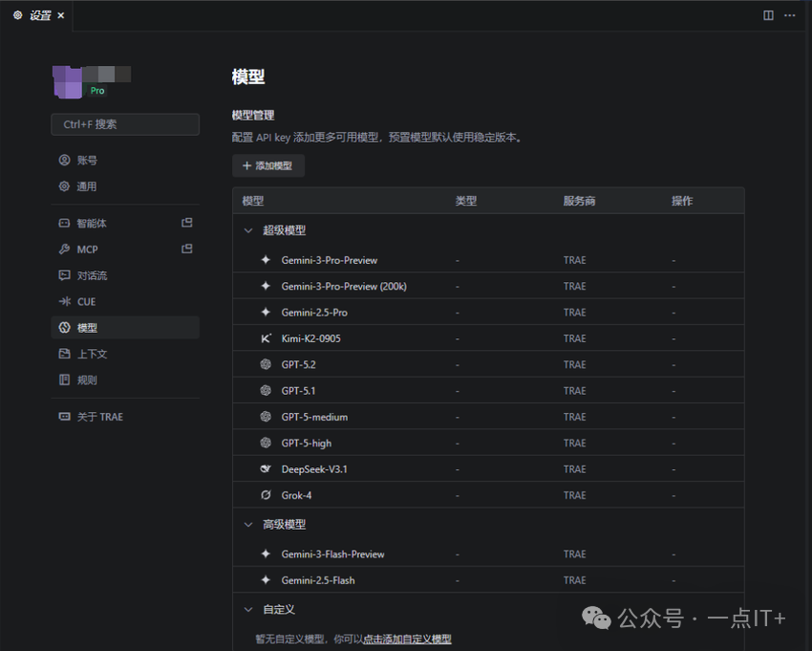
Task: Click the CUE arrow-star icon
Action: point(65,301)
